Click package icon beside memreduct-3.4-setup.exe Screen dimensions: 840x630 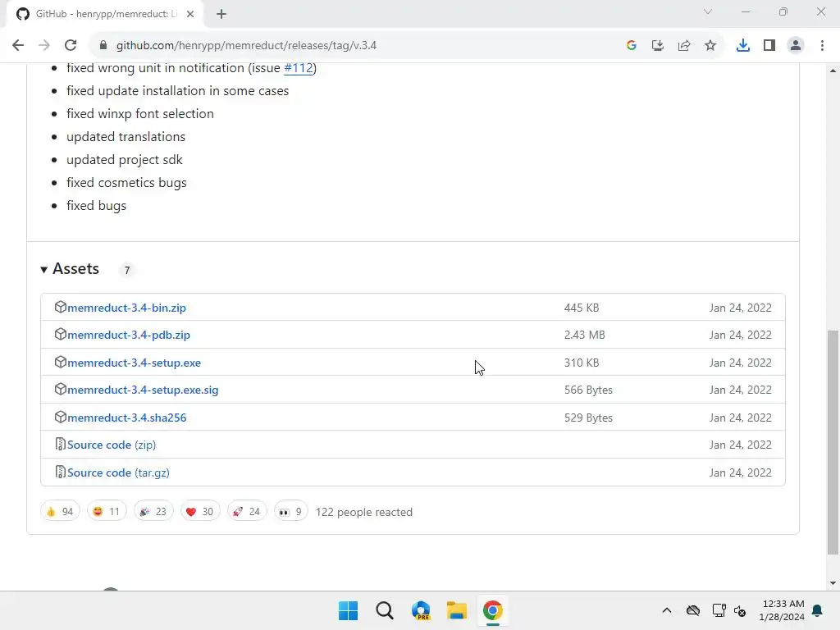[60, 362]
